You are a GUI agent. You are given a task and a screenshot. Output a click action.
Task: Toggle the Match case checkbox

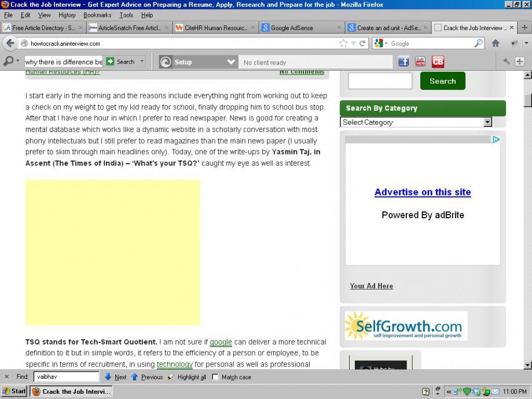point(215,377)
